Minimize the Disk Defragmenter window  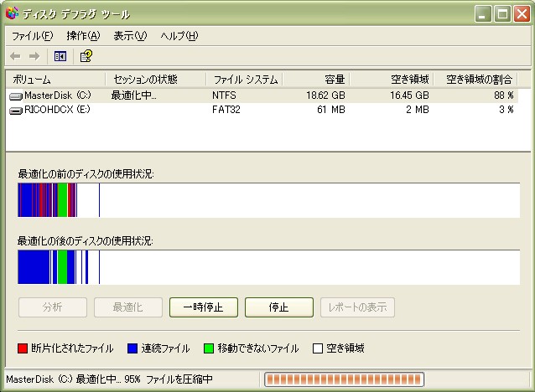coord(483,14)
